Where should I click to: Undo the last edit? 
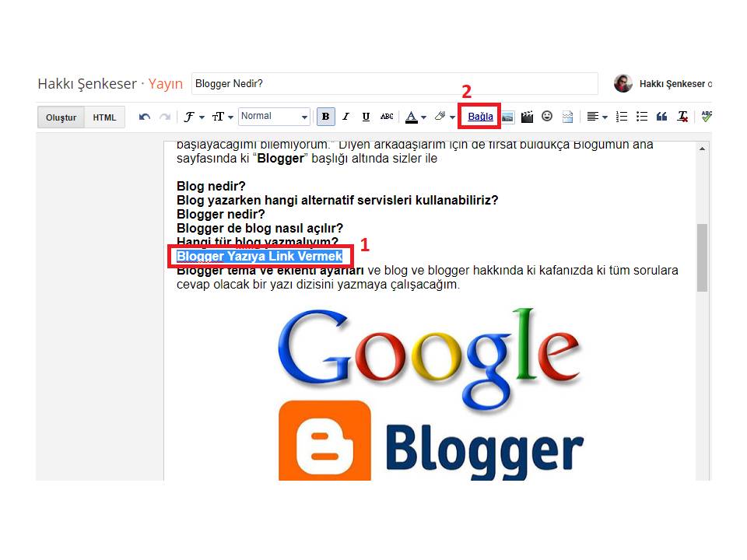point(145,117)
